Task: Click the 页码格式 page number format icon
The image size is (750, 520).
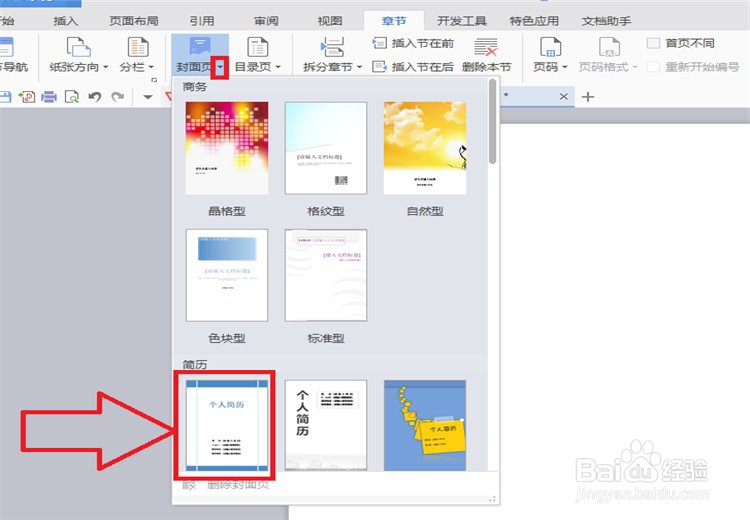Action: pos(609,47)
